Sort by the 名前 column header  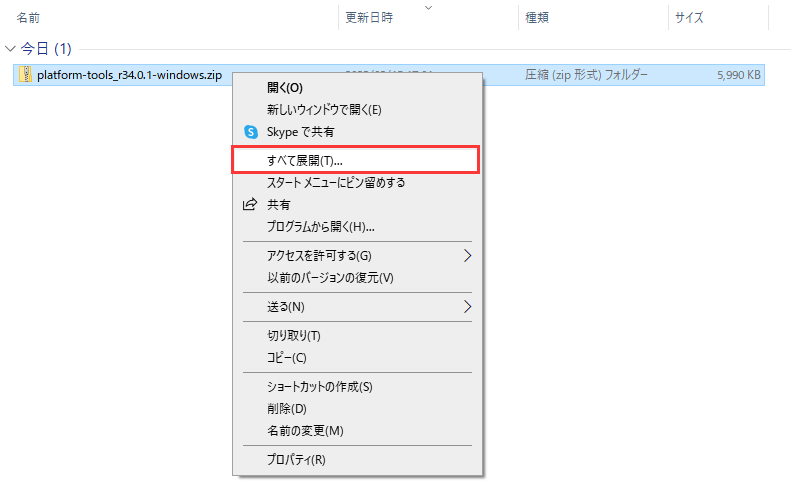point(28,17)
